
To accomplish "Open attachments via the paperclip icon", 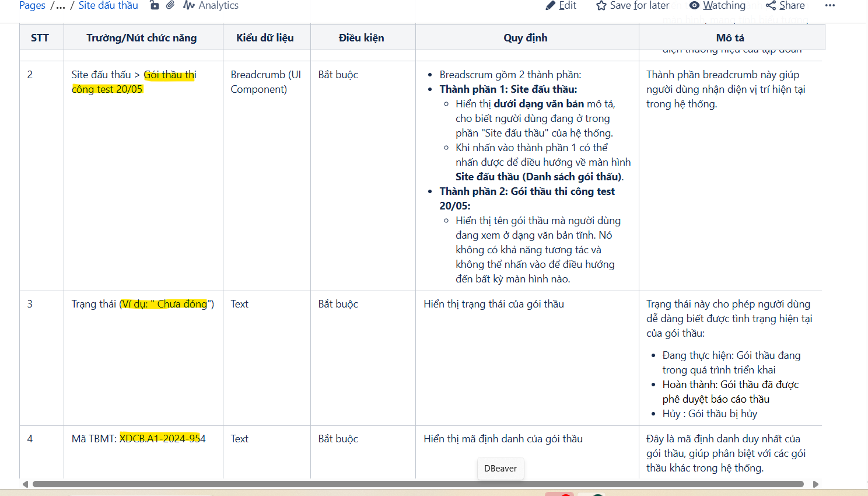I will click(170, 5).
